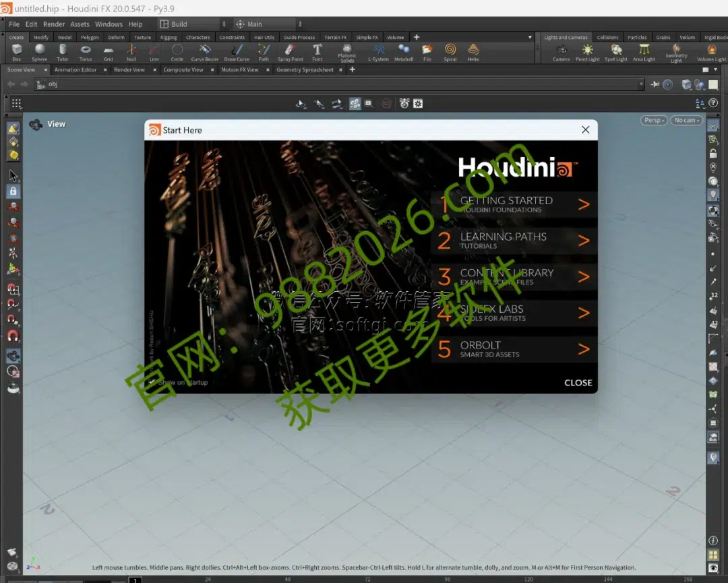Select the Line shelf tool
The image size is (728, 583).
[x=154, y=52]
